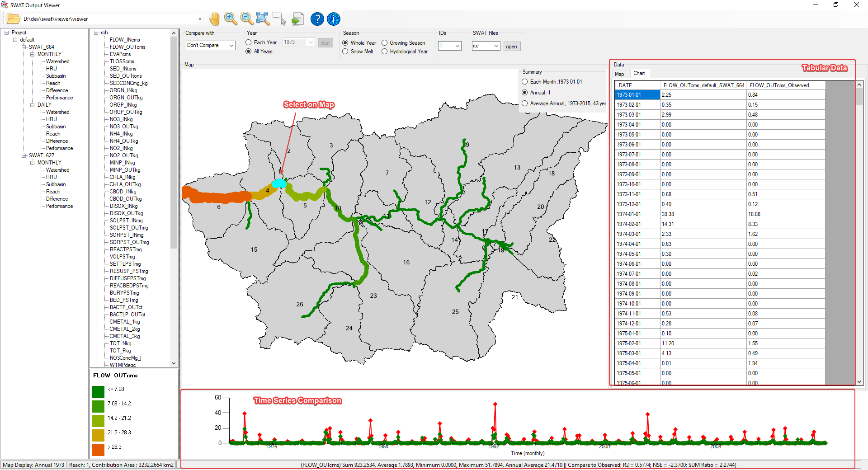The image size is (868, 470).
Task: Select the Pan hand tool
Action: 214,19
